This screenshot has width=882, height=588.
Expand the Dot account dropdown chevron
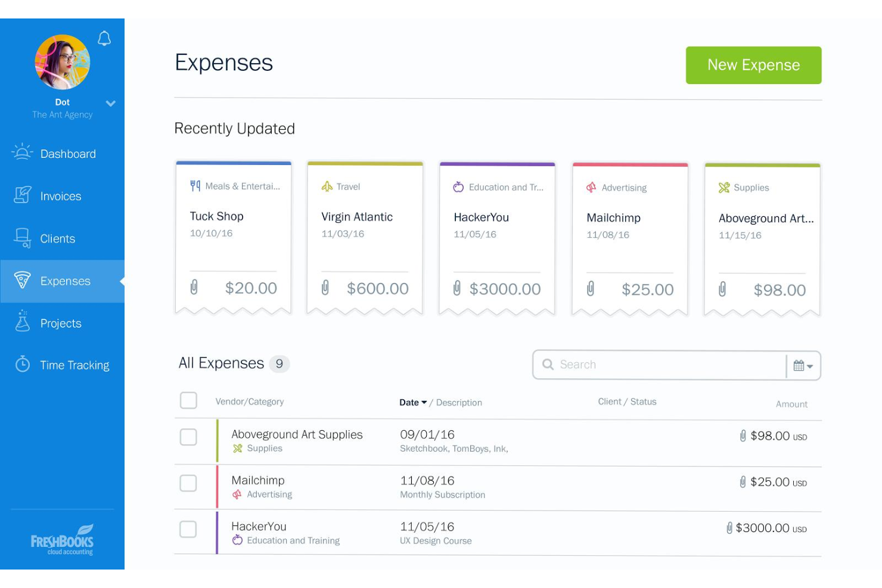110,103
